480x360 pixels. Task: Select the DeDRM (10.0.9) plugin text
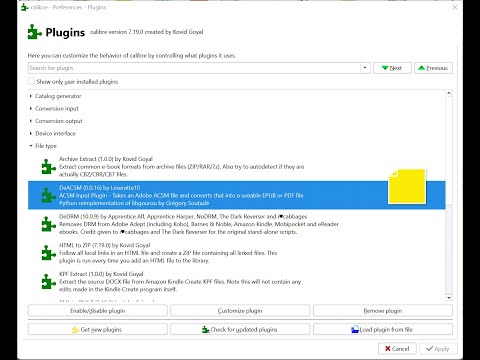[199, 224]
